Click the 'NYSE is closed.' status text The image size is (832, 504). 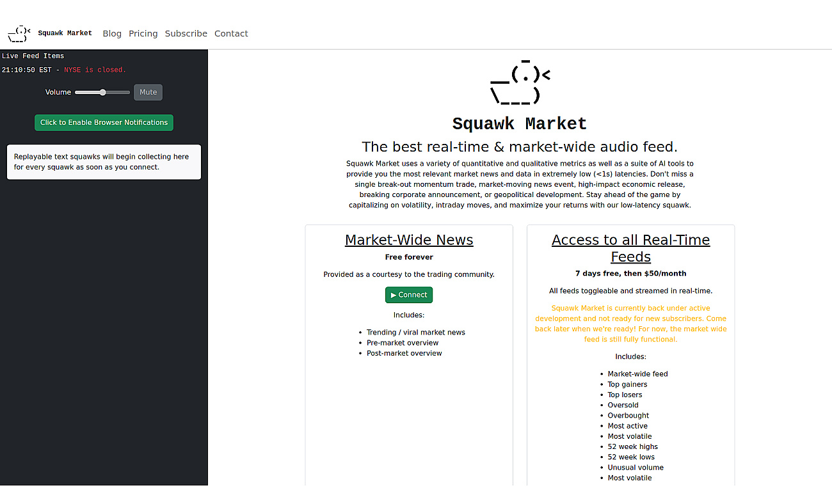click(95, 70)
